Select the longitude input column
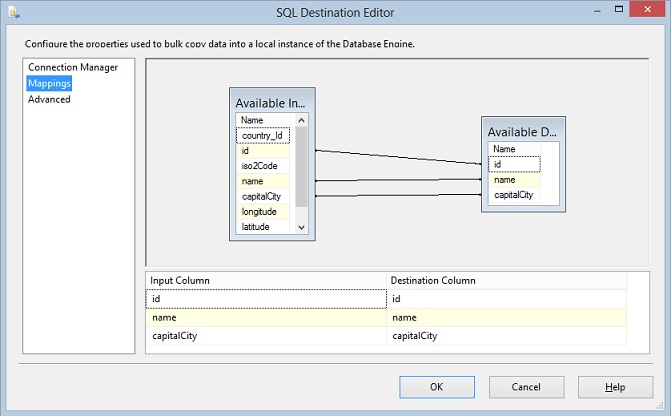 [x=260, y=212]
